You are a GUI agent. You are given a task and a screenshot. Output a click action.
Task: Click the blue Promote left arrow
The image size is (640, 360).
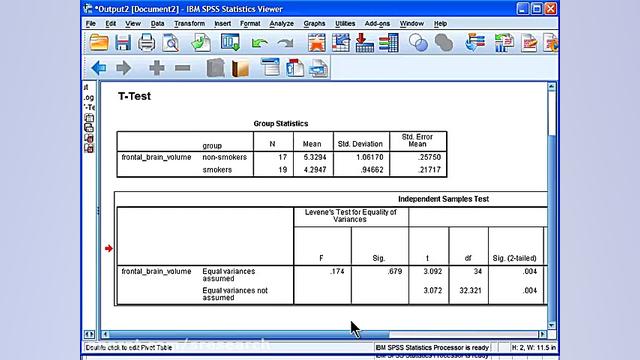tap(99, 68)
